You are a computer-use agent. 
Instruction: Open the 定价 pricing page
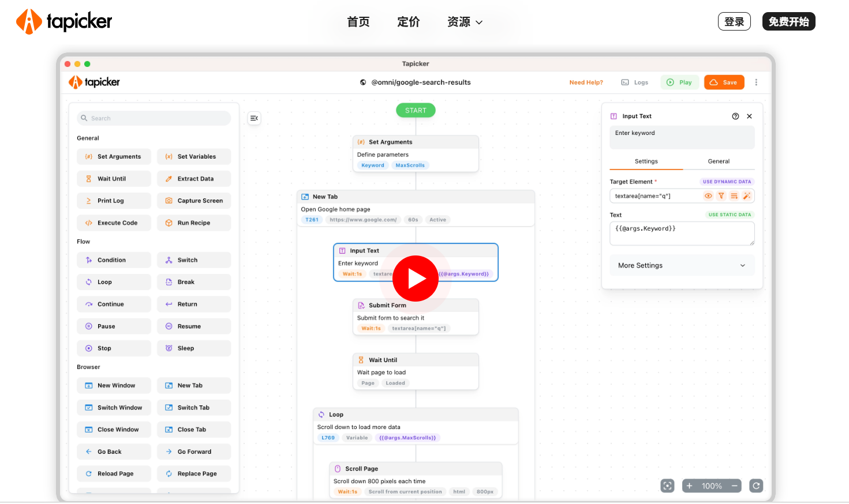pyautogui.click(x=409, y=22)
